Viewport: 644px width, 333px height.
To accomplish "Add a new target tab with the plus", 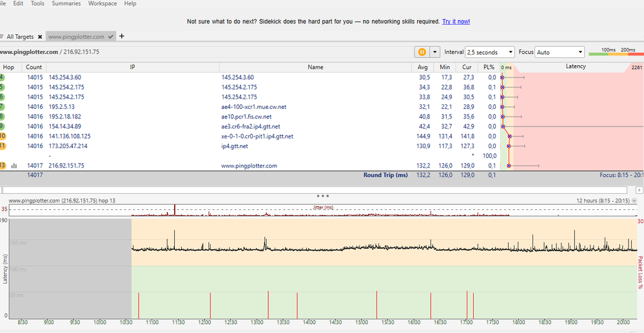I will pos(122,36).
